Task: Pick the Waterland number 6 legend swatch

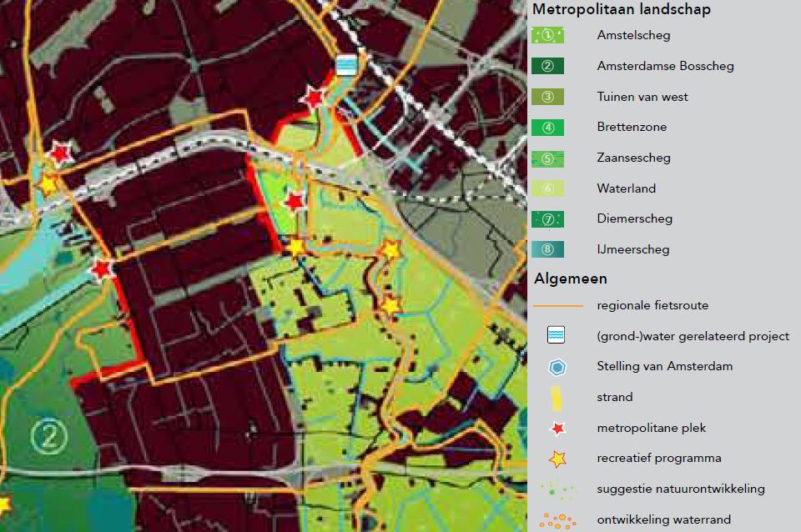Action: tap(547, 188)
